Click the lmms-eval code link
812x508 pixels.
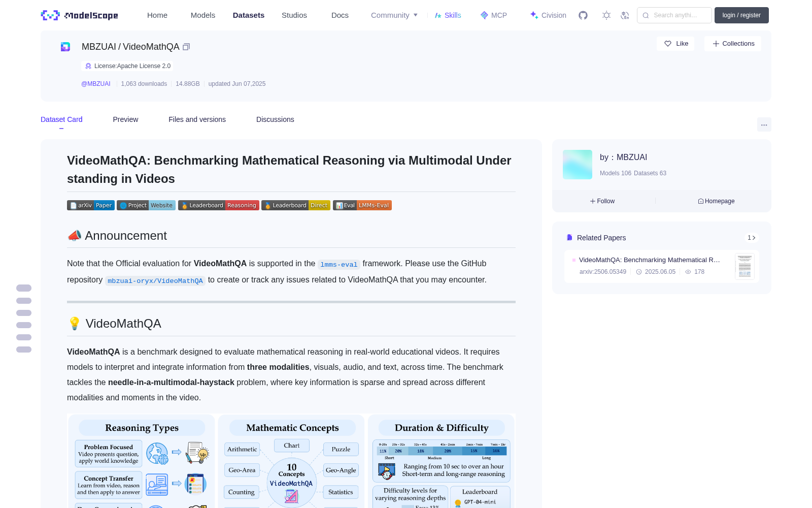click(339, 264)
